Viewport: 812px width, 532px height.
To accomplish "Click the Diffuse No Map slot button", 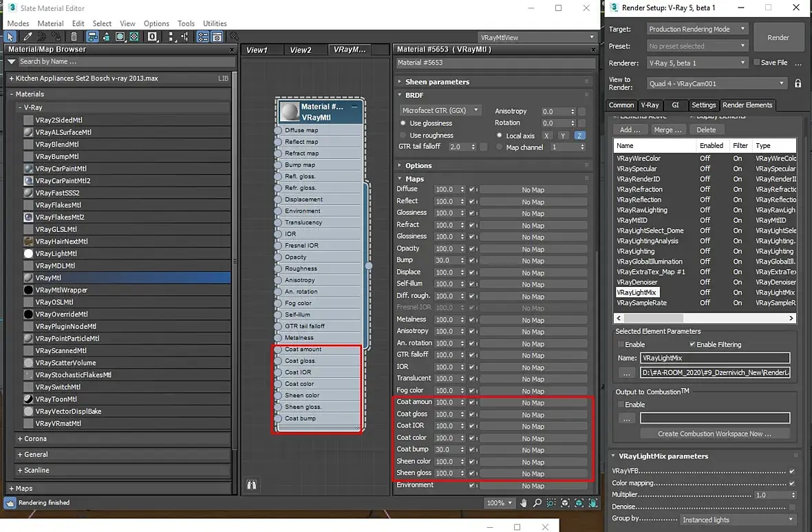I will (533, 189).
